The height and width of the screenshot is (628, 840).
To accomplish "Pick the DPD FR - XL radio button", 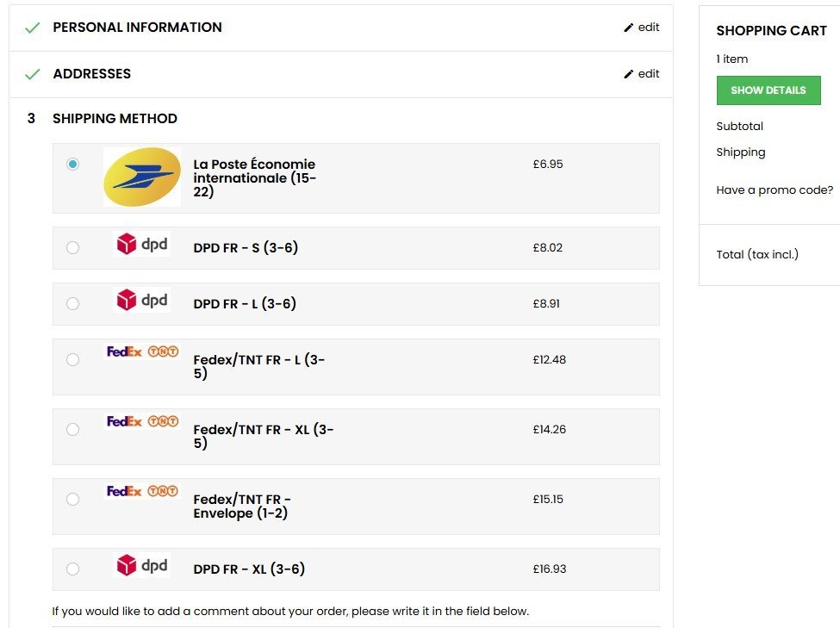I will 72,569.
